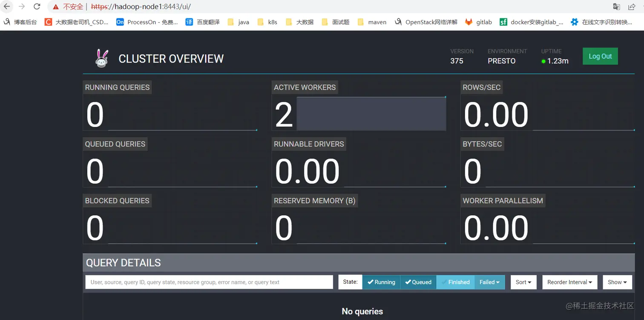Click the RUNNABLE DRIVERS label
Image resolution: width=644 pixels, height=320 pixels.
pos(309,144)
